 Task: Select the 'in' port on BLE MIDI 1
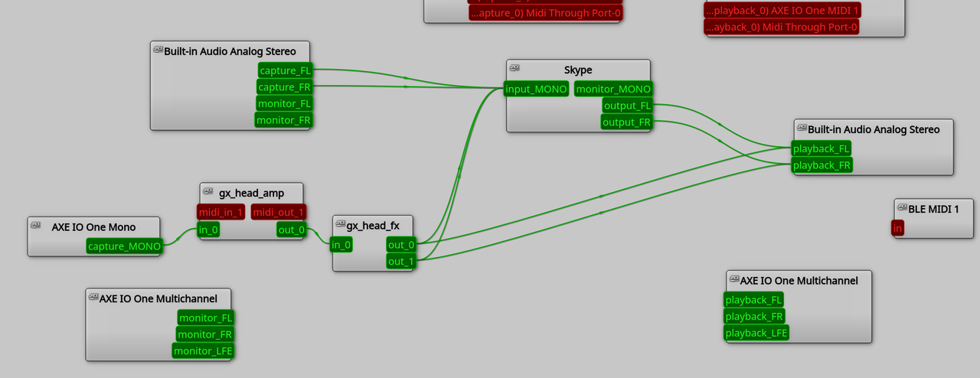[897, 228]
